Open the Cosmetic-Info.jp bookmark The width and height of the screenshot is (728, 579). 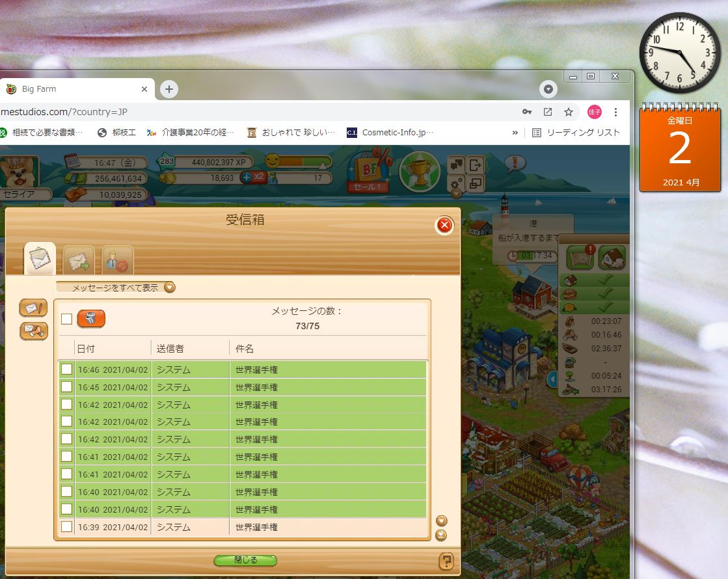pos(390,133)
